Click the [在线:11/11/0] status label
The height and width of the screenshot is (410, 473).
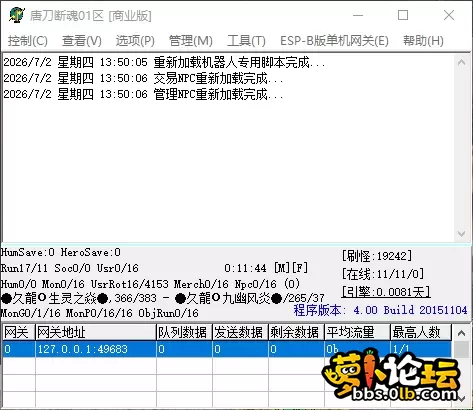point(383,274)
